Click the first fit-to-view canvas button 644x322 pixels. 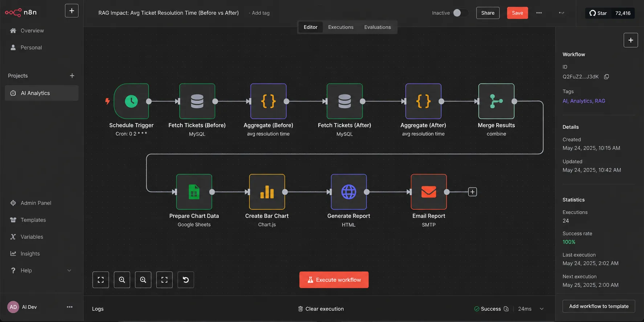(x=101, y=280)
